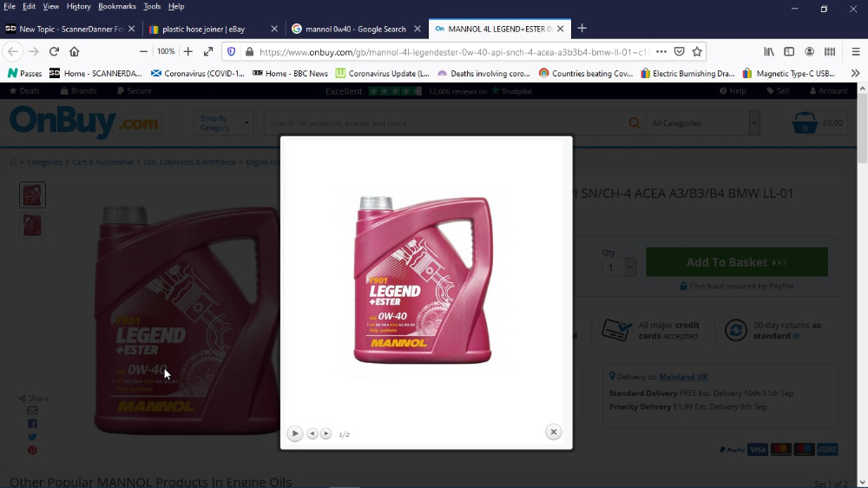Open the Bookmarks menu

click(x=117, y=6)
